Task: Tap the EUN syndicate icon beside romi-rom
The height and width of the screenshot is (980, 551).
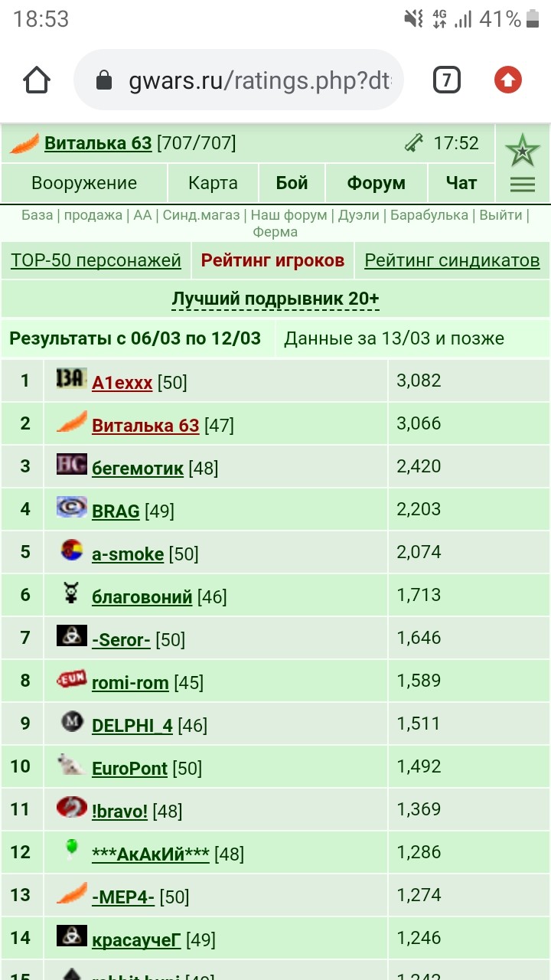Action: point(72,679)
